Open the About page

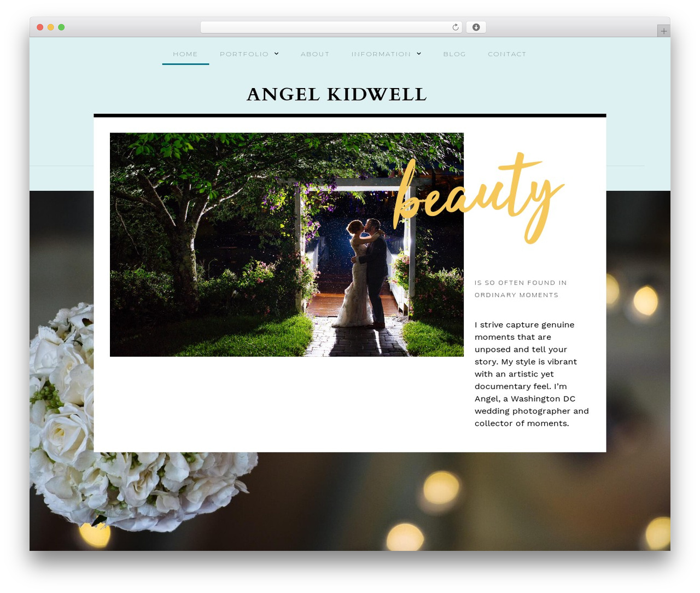(x=315, y=54)
